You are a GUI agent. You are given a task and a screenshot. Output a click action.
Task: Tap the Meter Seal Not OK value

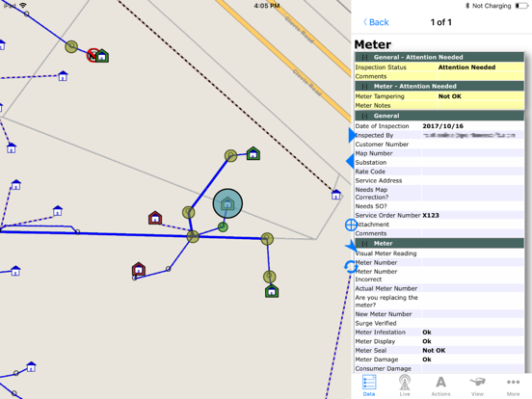click(x=434, y=351)
